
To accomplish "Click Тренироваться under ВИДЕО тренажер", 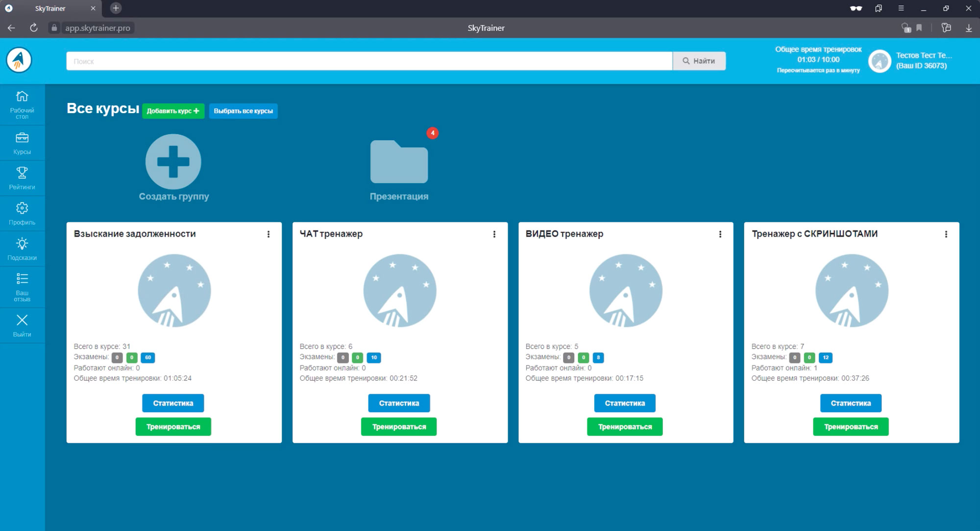I will pyautogui.click(x=625, y=427).
